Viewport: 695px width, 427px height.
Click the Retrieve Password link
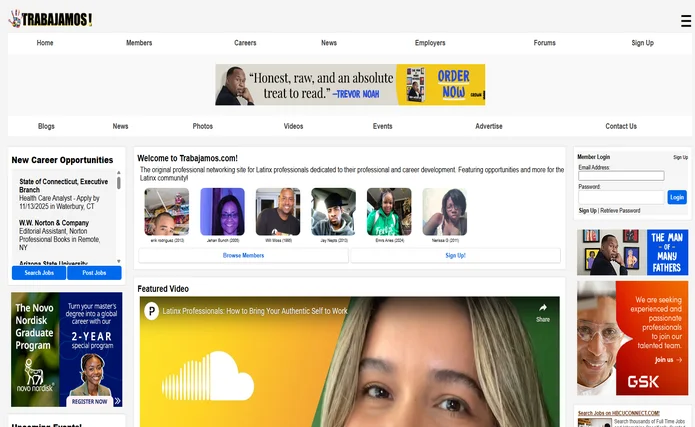[x=620, y=211]
